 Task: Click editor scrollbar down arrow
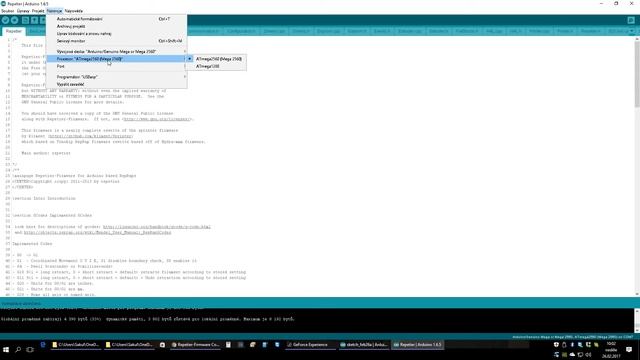[x=637, y=294]
